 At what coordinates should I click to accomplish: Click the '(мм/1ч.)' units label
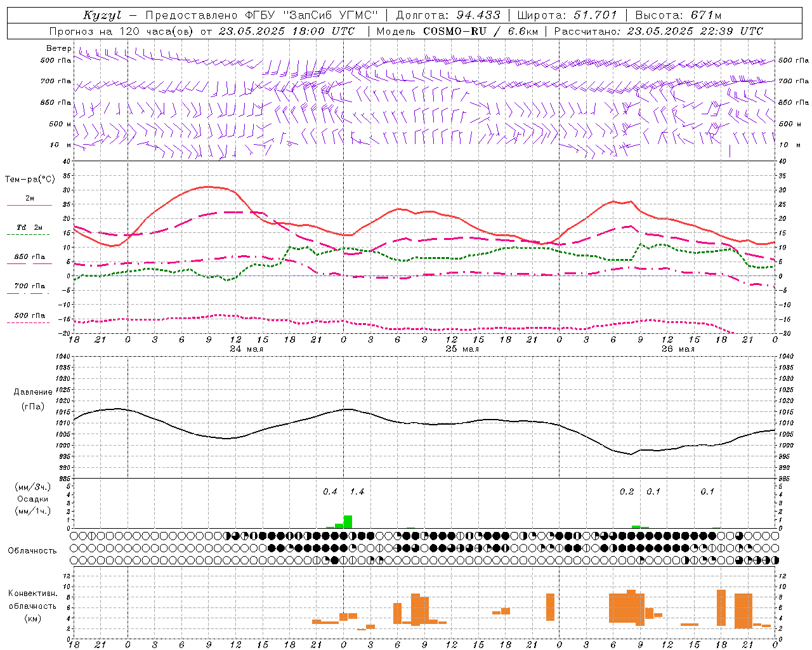click(x=32, y=511)
